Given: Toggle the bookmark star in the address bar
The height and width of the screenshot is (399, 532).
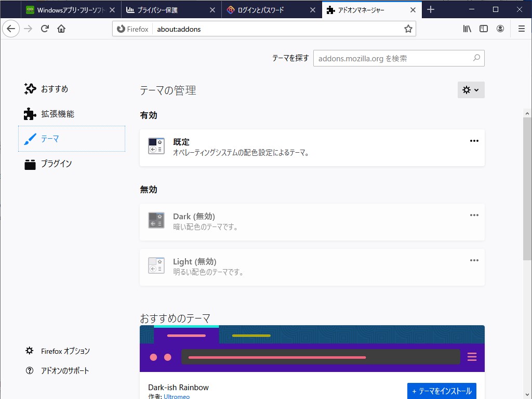Looking at the screenshot, I should coord(408,29).
